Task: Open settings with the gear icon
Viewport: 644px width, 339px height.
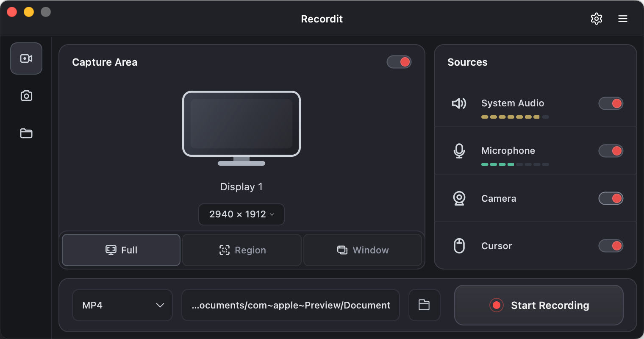Action: coord(597,19)
